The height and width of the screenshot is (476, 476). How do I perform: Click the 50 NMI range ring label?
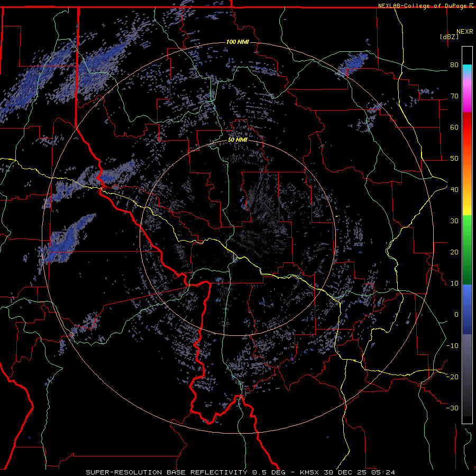click(x=237, y=140)
